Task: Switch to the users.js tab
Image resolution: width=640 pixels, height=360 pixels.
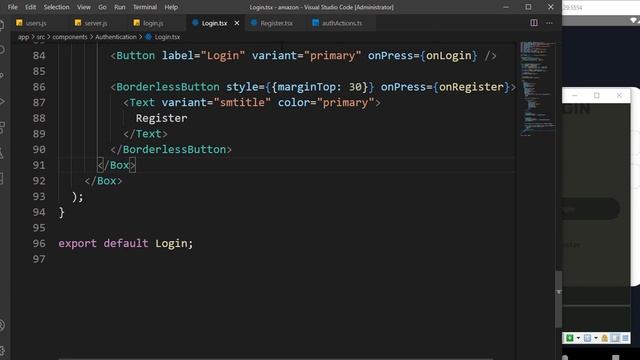Action: [x=36, y=23]
